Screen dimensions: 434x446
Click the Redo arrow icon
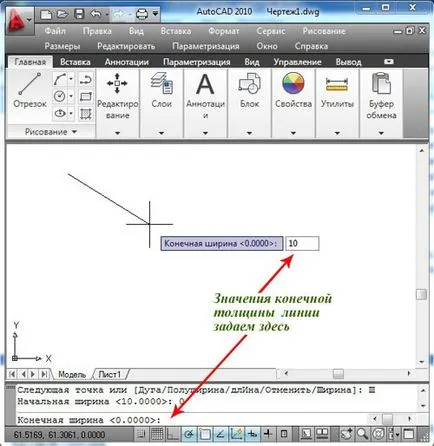pyautogui.click(x=118, y=14)
